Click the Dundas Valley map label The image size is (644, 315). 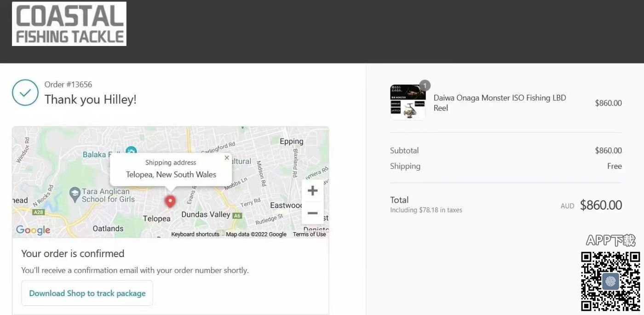pos(206,215)
